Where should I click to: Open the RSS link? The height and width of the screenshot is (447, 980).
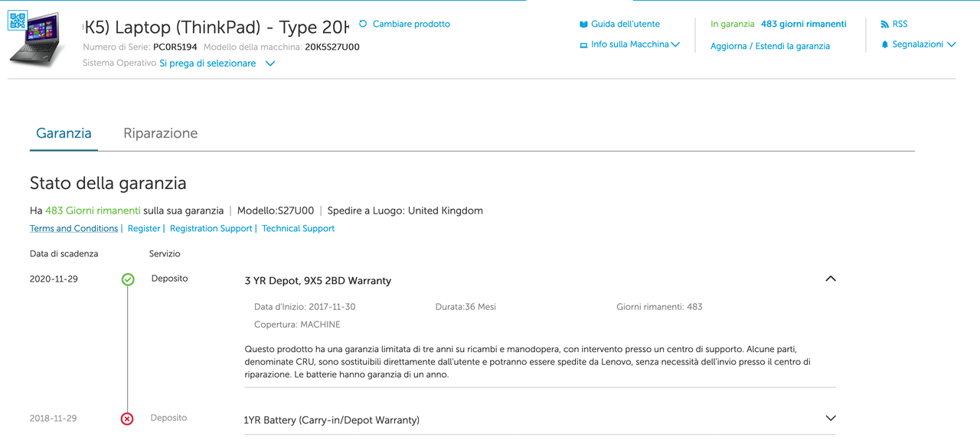point(900,24)
